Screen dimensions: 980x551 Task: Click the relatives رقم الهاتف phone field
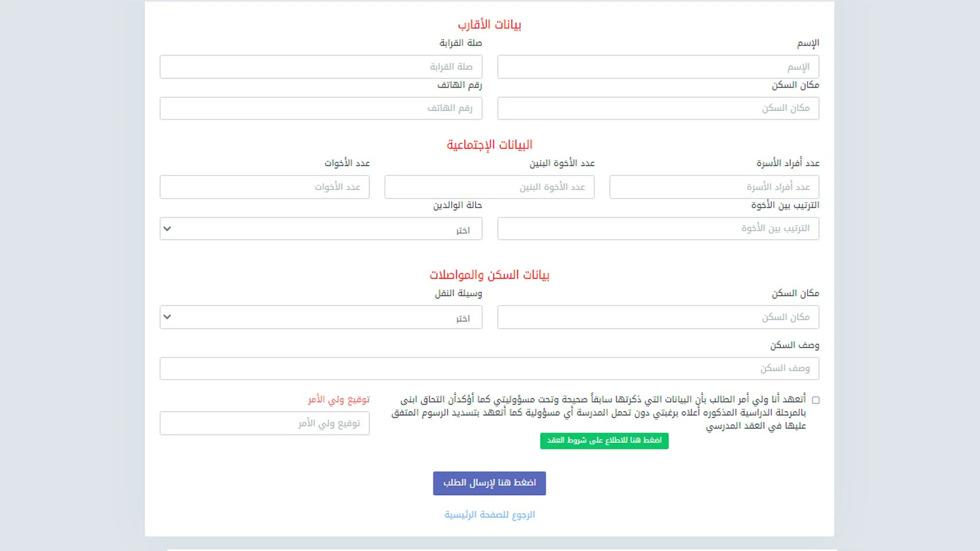(321, 109)
